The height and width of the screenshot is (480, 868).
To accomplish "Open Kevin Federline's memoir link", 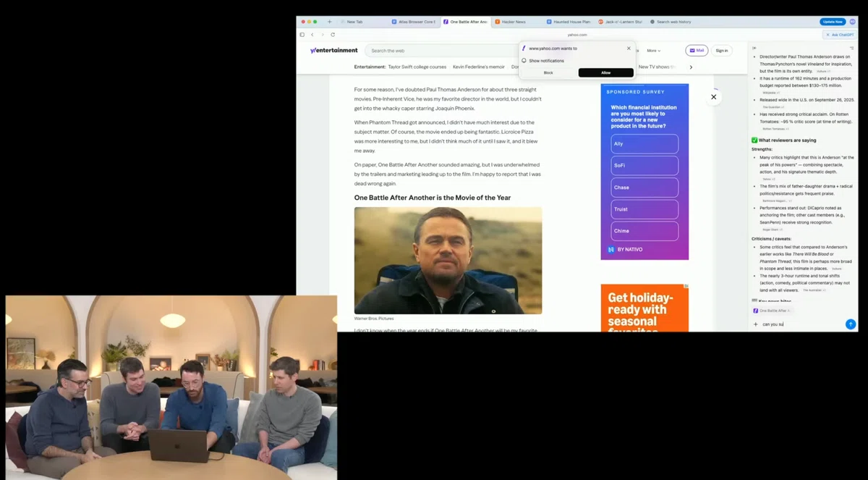I will (479, 67).
